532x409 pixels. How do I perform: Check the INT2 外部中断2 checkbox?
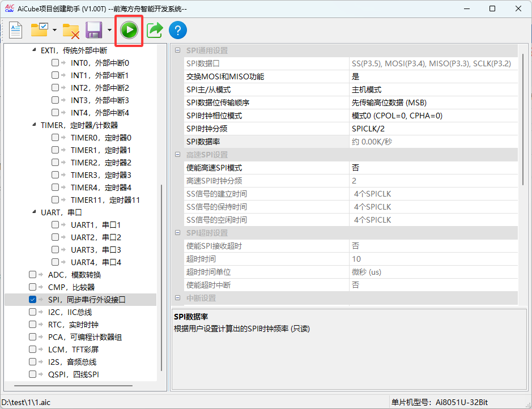click(55, 87)
